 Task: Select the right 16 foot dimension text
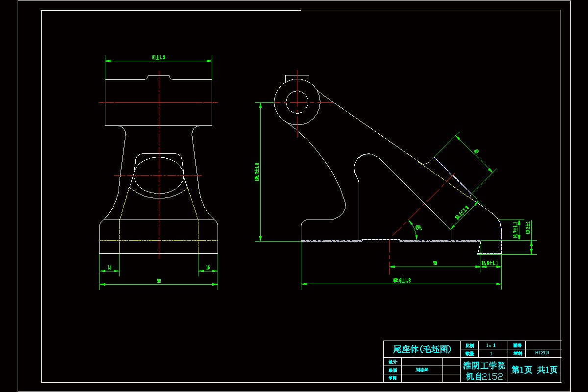(x=208, y=268)
